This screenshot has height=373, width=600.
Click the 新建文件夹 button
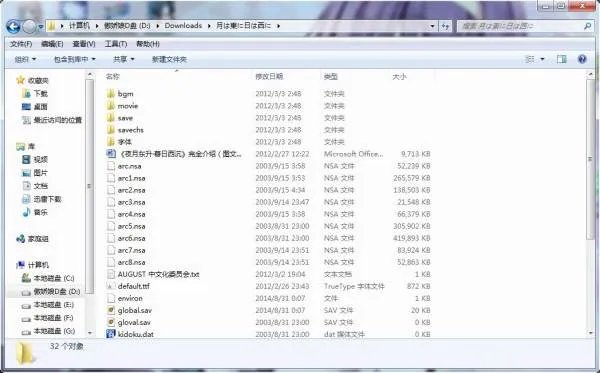click(x=169, y=59)
